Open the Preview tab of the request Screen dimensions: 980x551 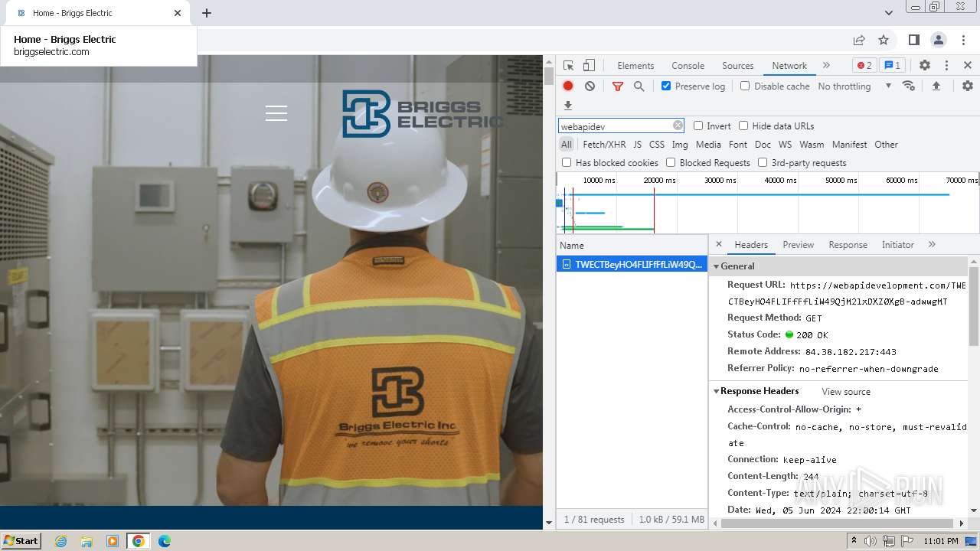click(x=798, y=245)
